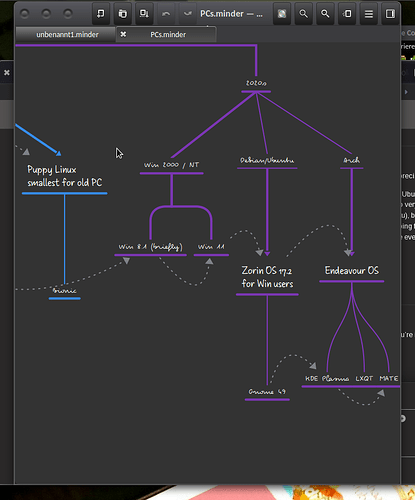Screen dimensions: 415x500
Task: Switch to the unbenannt1.minder tab
Action: (x=67, y=35)
